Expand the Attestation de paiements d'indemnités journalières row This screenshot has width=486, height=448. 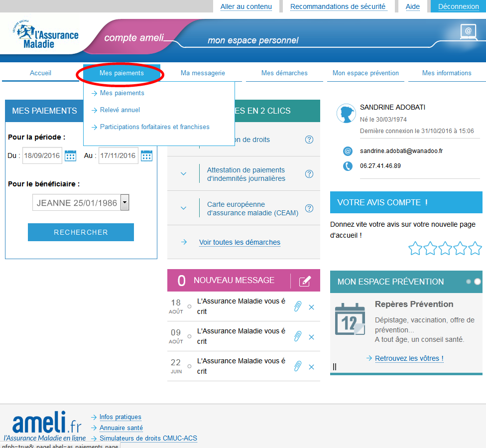[x=183, y=174]
